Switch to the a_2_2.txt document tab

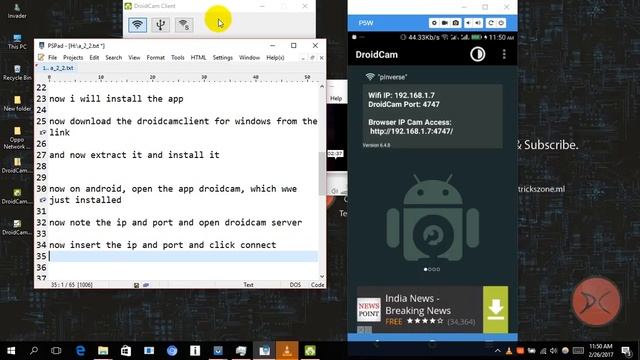click(x=58, y=68)
